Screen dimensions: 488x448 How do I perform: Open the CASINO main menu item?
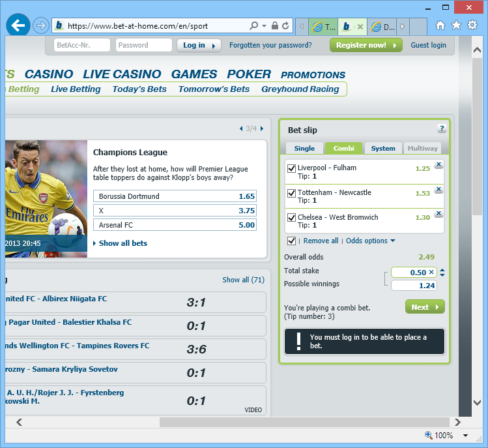tap(49, 74)
